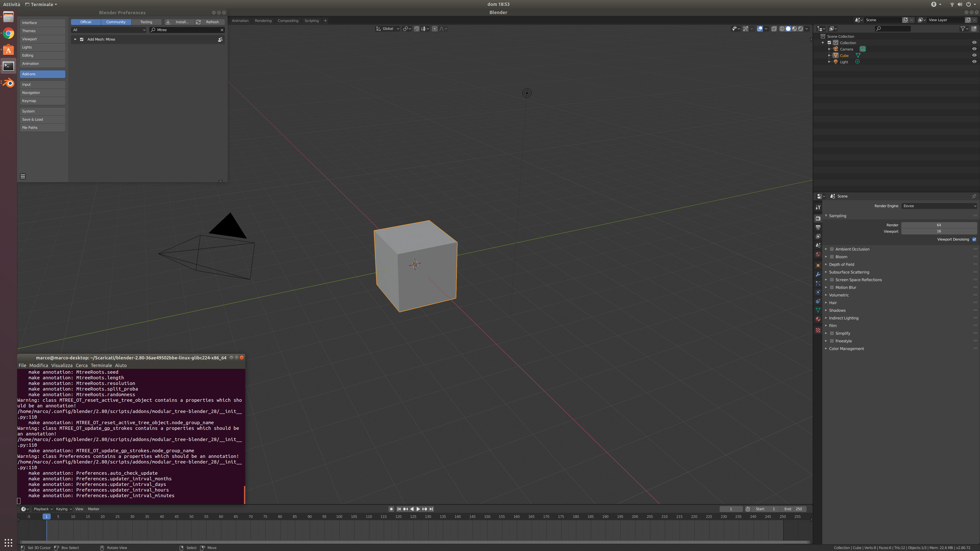Screen dimensions: 980x551
Task: Click the Render samples field showing 64
Action: click(939, 225)
